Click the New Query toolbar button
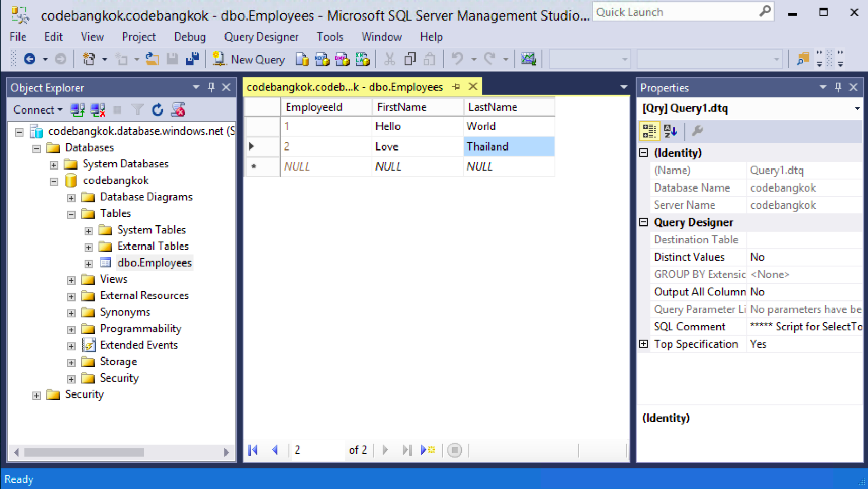 click(x=249, y=59)
